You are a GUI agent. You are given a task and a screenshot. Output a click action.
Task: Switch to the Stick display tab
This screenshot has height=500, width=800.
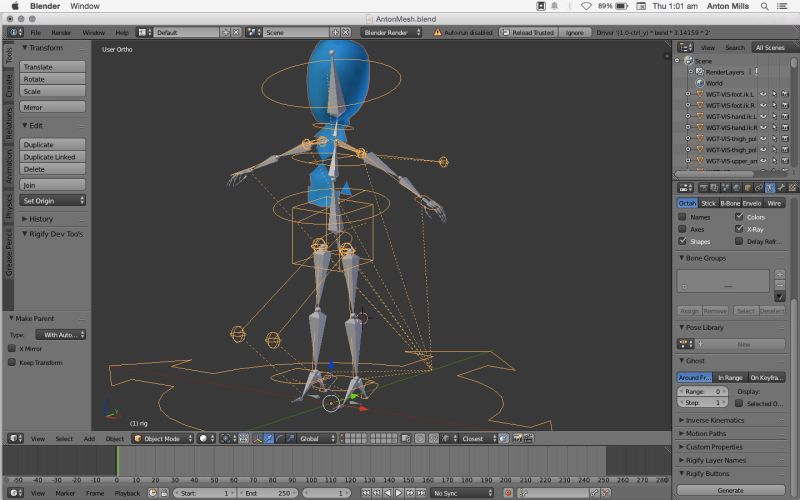[x=709, y=203]
